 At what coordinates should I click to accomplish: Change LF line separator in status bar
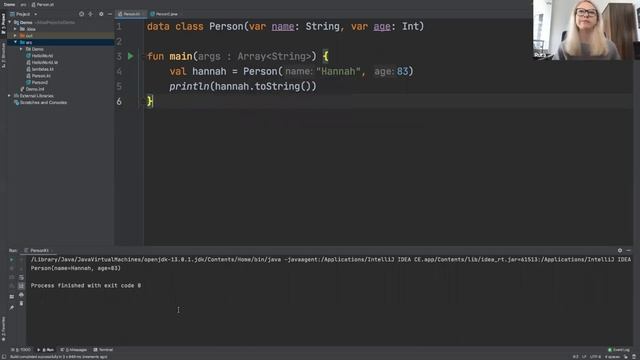[584, 357]
